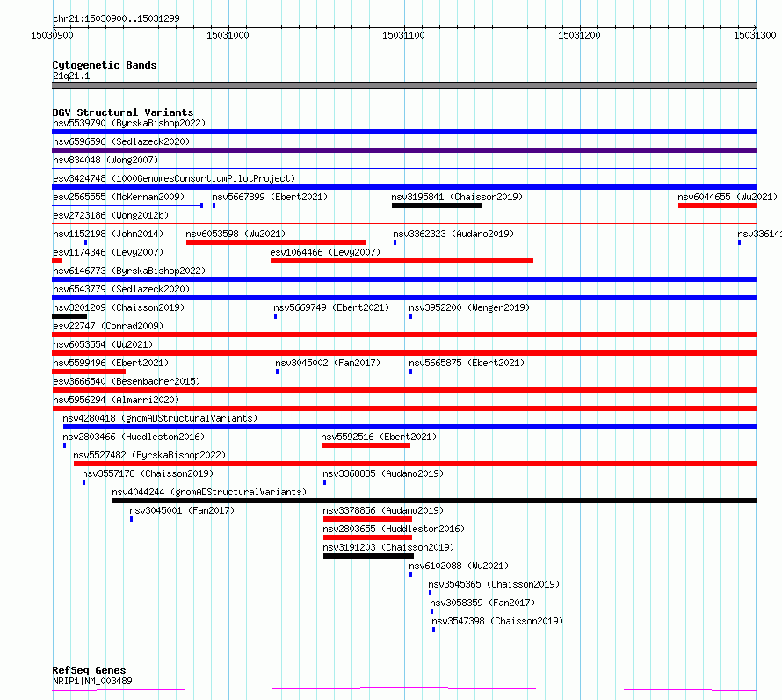Click the NRIP1|NM_003489 gene label
Screen dimensions: 782x700
pyautogui.click(x=92, y=681)
